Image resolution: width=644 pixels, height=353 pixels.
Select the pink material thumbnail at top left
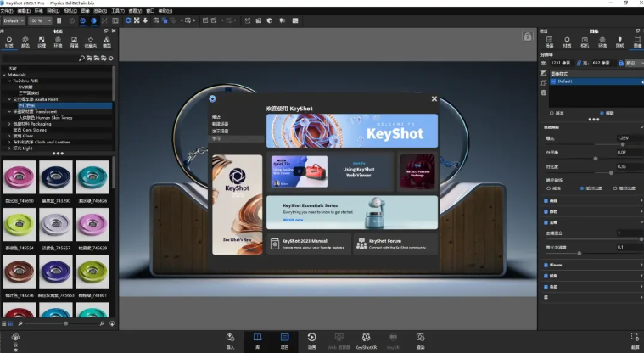19,178
